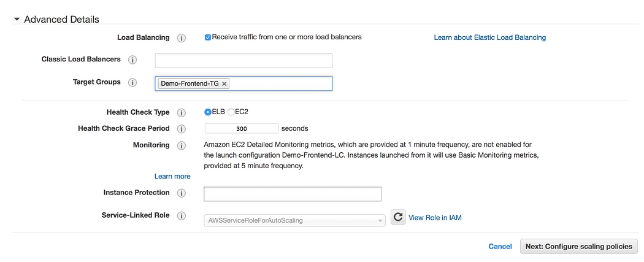Click the Service-Linked Role info icon

pos(182,216)
